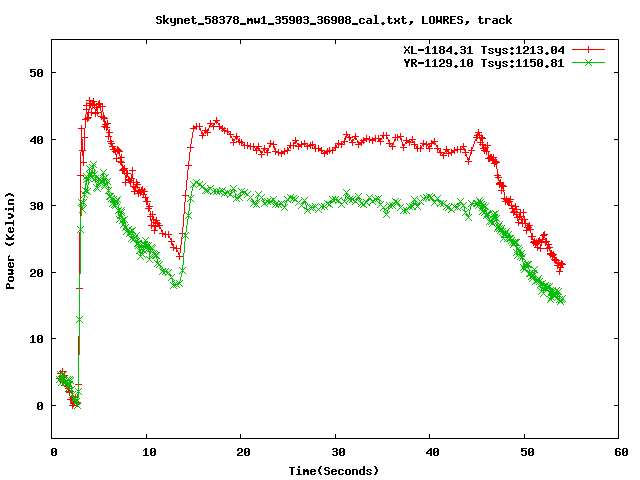Click the YR-1129.10 Tsys:1150.81 legend label

coord(484,63)
